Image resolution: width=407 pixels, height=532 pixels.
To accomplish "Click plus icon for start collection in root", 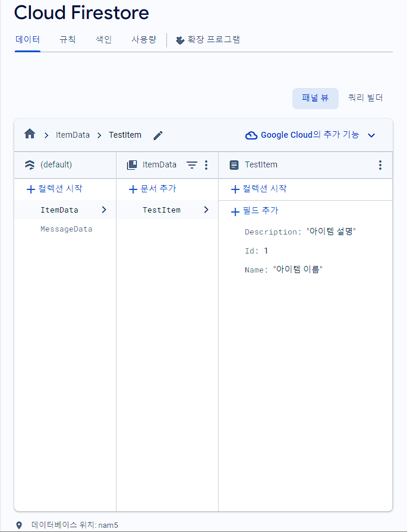I will point(31,189).
